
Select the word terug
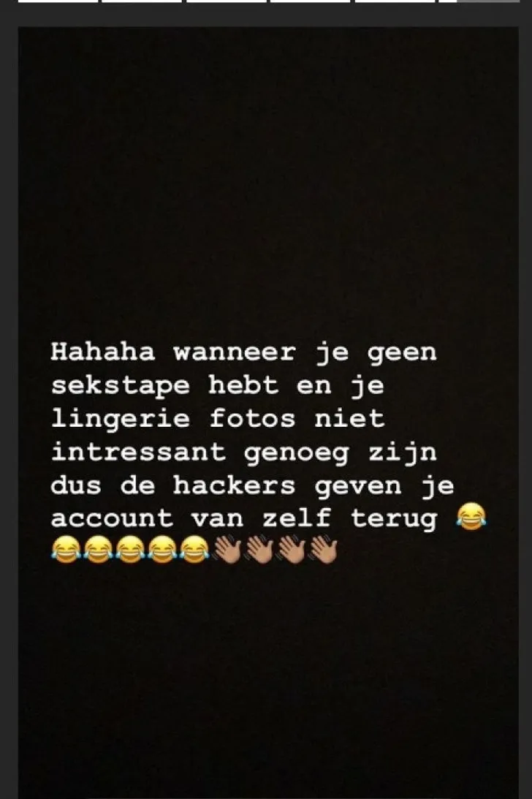pyautogui.click(x=394, y=520)
